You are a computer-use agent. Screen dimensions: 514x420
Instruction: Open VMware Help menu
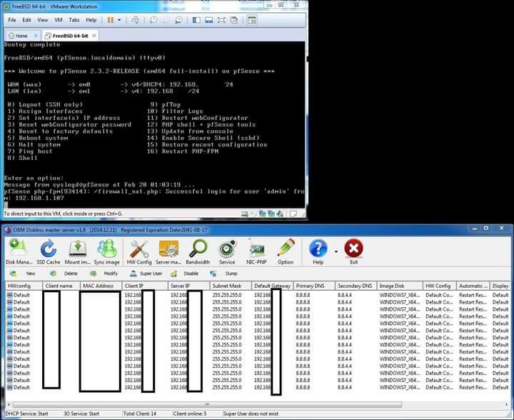pos(91,20)
